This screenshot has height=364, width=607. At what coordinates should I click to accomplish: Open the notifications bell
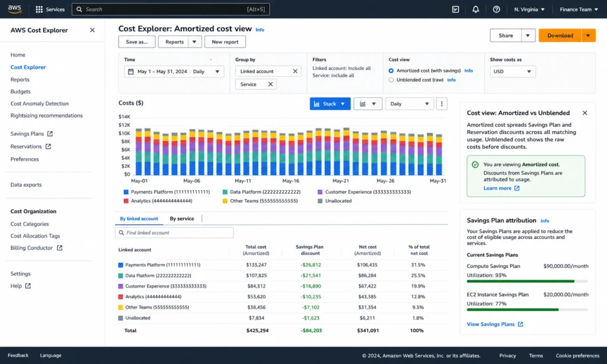tap(475, 9)
